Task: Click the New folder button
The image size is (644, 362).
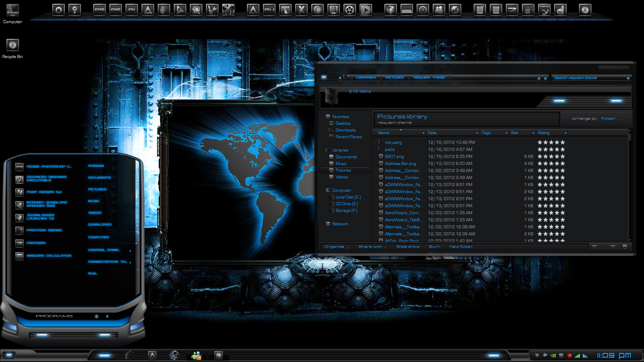Action: pos(461,247)
